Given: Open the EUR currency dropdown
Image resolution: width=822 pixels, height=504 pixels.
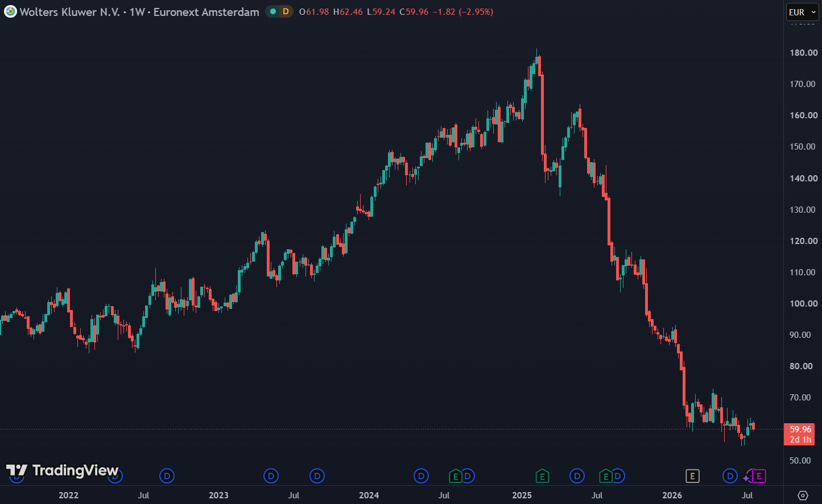Looking at the screenshot, I should point(802,12).
